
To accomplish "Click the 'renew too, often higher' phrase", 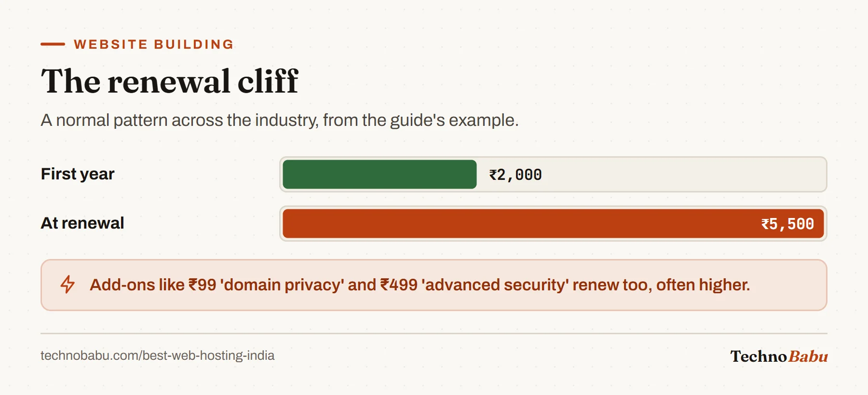I will point(661,285).
